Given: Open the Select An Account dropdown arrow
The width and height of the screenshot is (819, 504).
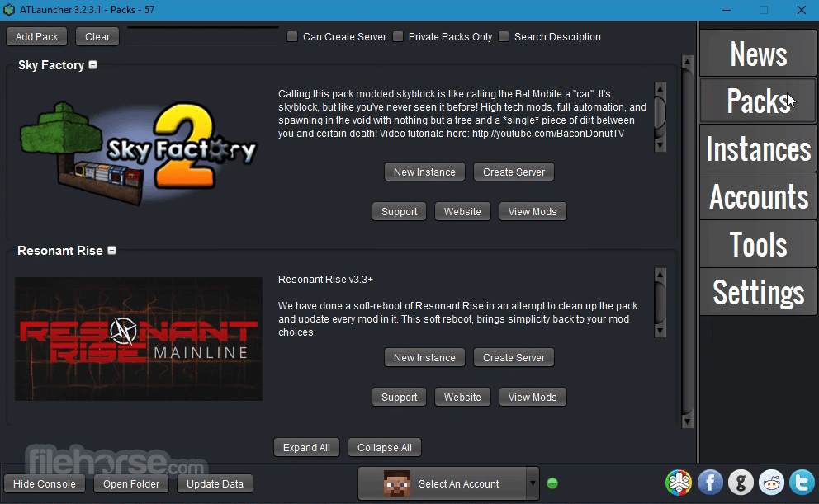Looking at the screenshot, I should point(533,483).
